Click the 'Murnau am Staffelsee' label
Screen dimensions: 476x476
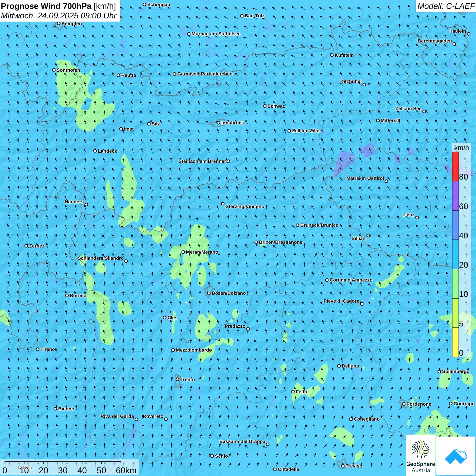click(x=216, y=34)
